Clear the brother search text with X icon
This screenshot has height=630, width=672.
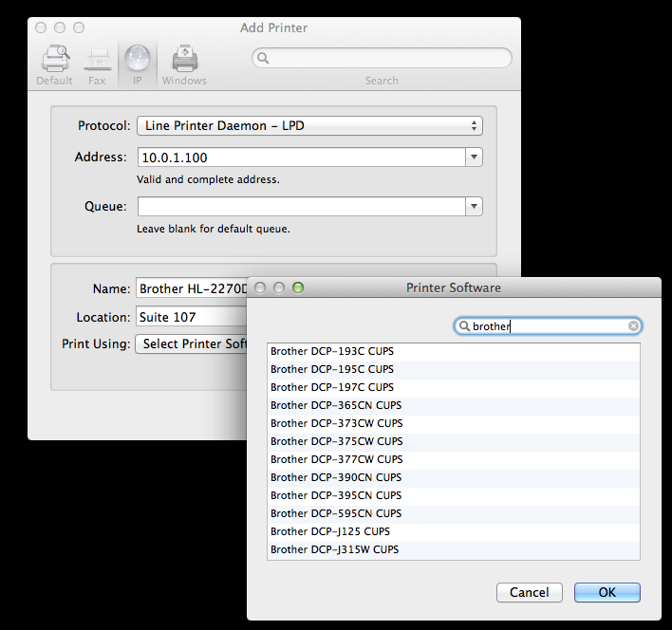(x=633, y=326)
